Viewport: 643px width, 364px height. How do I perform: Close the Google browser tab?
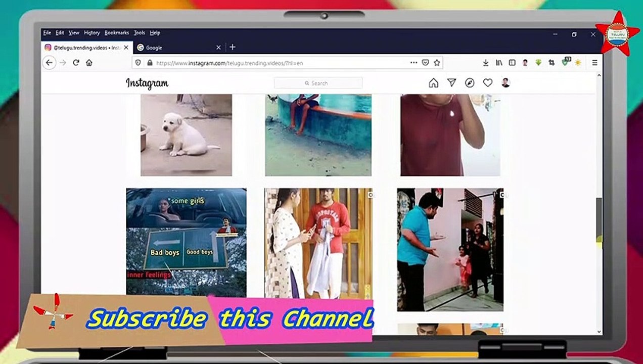218,48
